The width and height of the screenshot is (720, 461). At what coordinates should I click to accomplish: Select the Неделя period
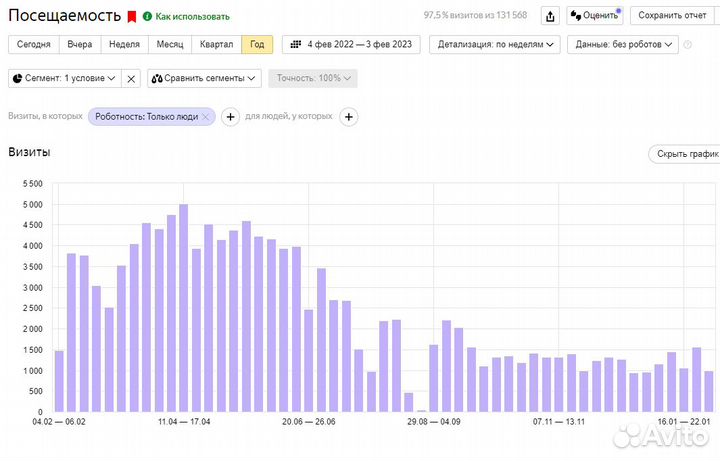point(124,45)
